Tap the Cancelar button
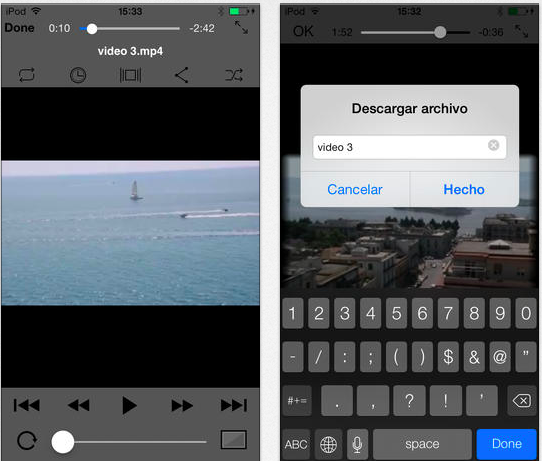Viewport: 542px width, 461px height. tap(355, 189)
